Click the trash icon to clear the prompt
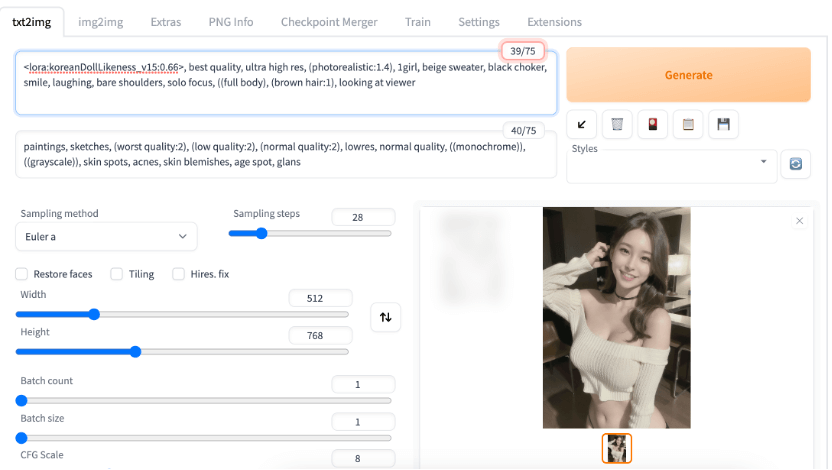 tap(618, 124)
